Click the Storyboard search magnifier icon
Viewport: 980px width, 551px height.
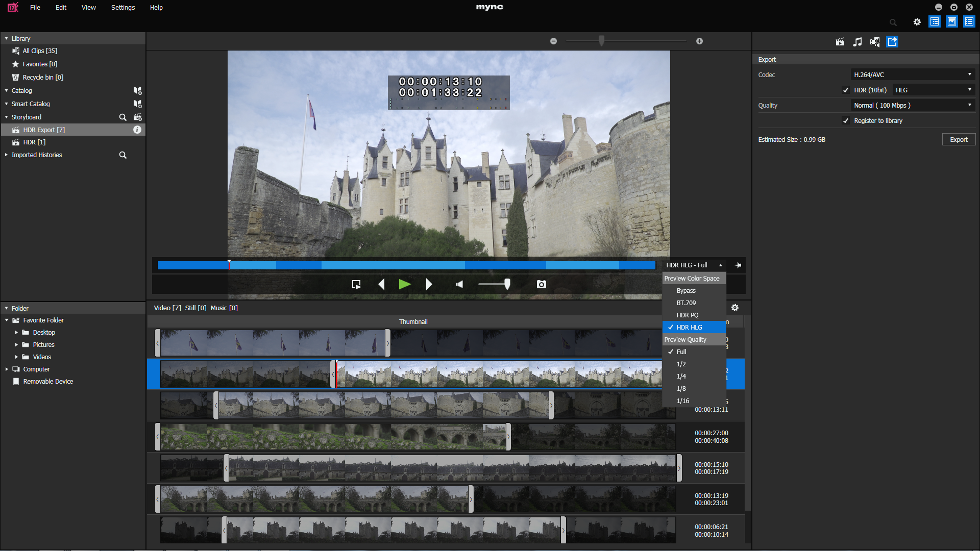(122, 117)
